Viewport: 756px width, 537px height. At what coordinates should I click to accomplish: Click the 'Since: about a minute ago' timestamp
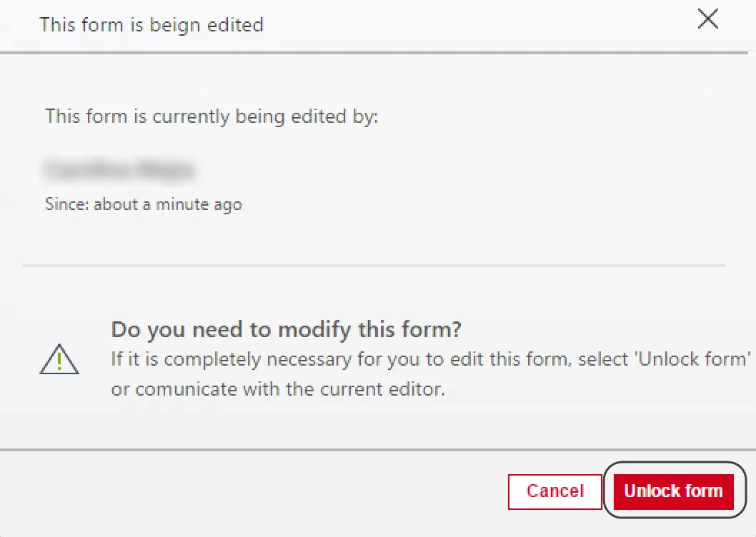[144, 204]
